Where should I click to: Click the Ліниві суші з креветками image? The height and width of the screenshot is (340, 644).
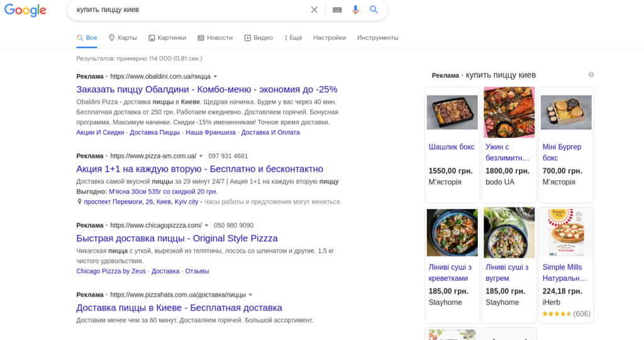[x=452, y=233]
